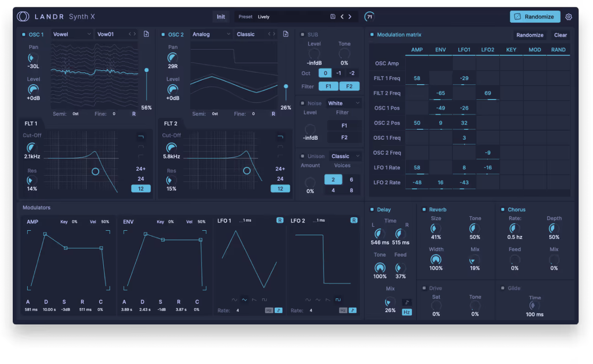The image size is (593, 364).
Task: Select triangle wave shape for LFO 2
Action: [x=318, y=300]
